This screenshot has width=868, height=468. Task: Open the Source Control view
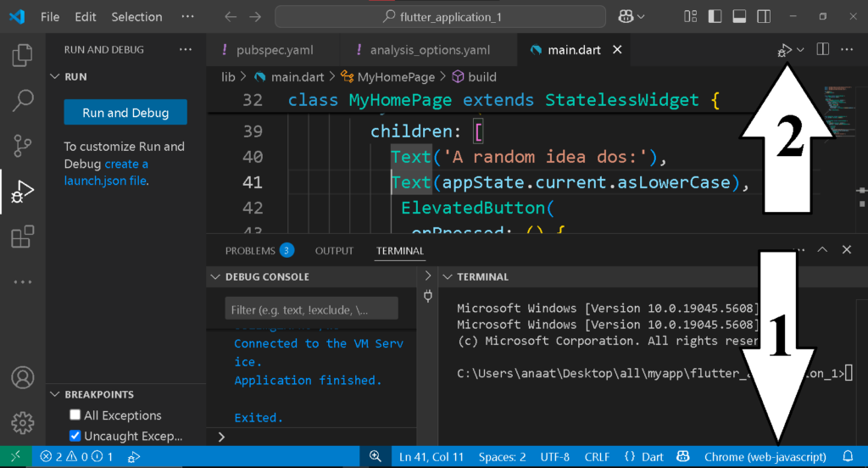pos(23,146)
